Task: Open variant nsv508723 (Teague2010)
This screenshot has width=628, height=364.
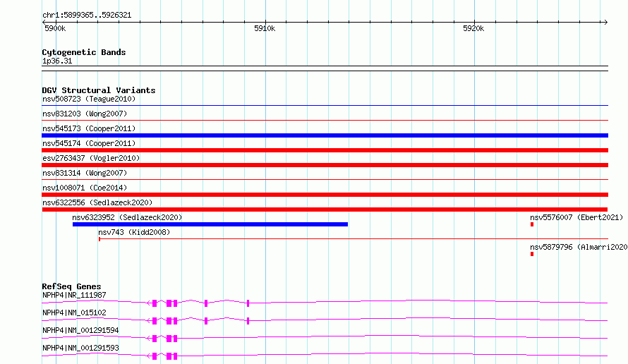Action: pyautogui.click(x=89, y=99)
